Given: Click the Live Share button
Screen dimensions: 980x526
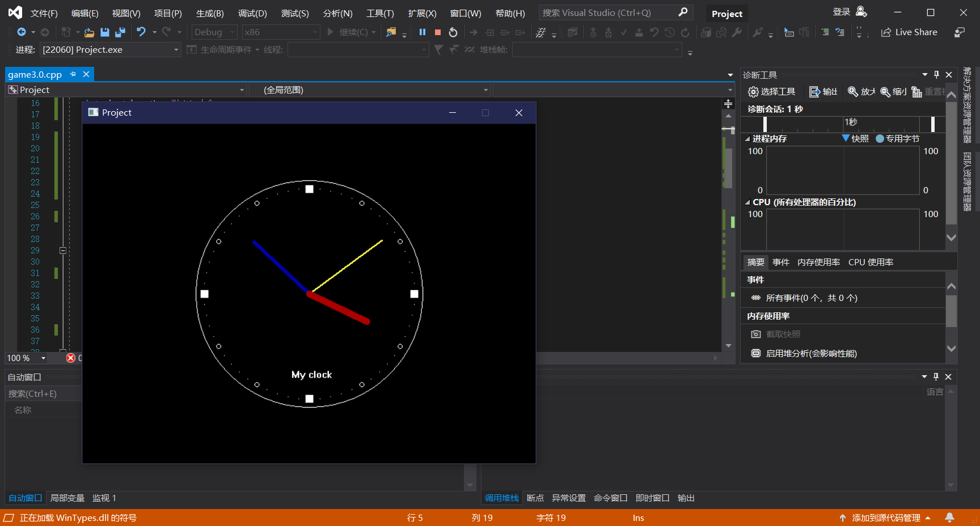Looking at the screenshot, I should [x=909, y=32].
